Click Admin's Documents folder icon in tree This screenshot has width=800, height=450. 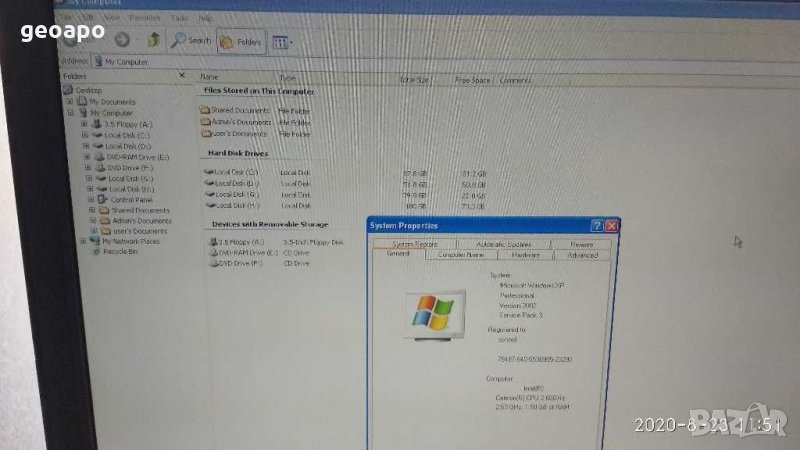coord(105,220)
